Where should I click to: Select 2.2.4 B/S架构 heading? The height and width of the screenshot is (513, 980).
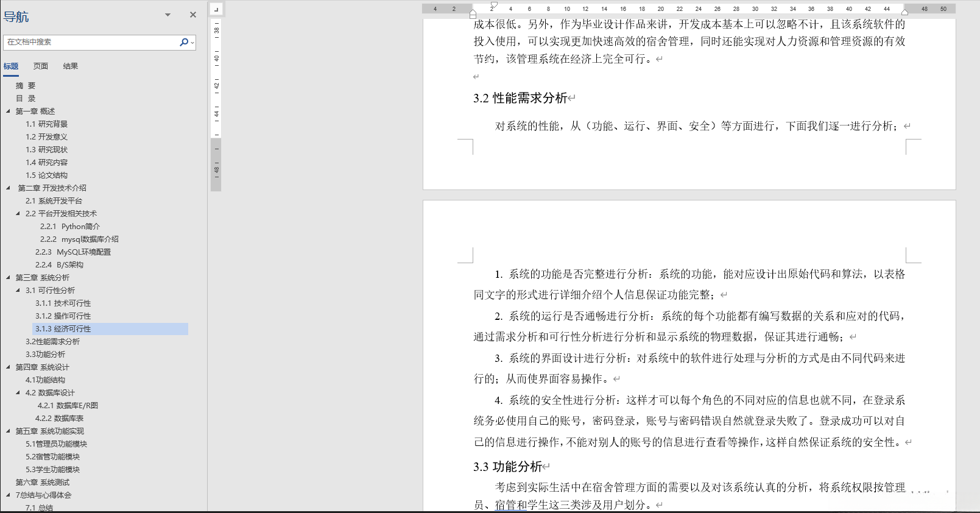59,265
